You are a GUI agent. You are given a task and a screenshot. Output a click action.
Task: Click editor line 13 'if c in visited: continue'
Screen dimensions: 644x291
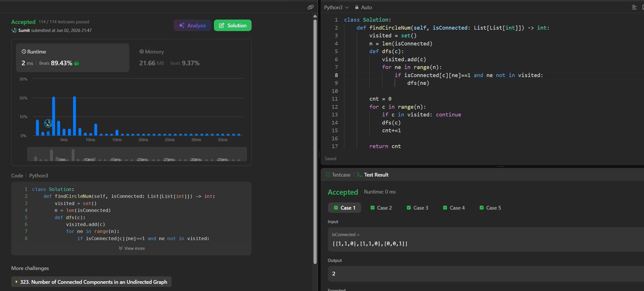421,115
